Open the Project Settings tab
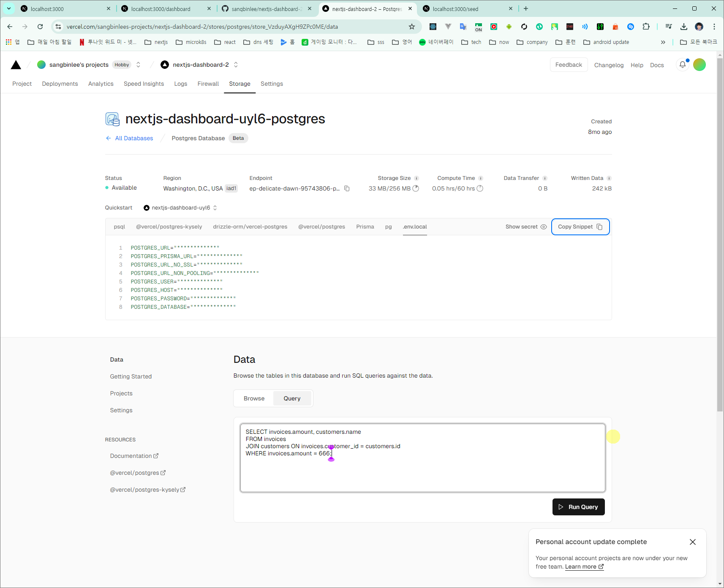 click(272, 84)
